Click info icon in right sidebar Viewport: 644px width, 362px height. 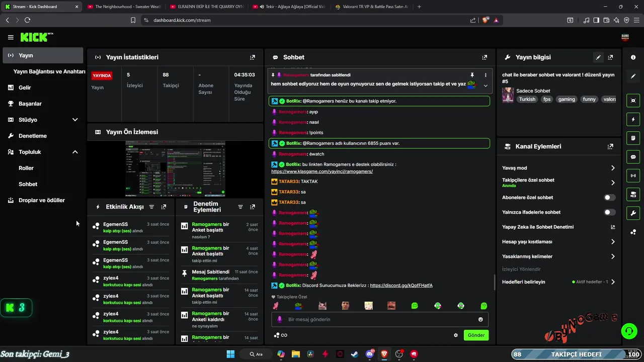[x=633, y=57]
